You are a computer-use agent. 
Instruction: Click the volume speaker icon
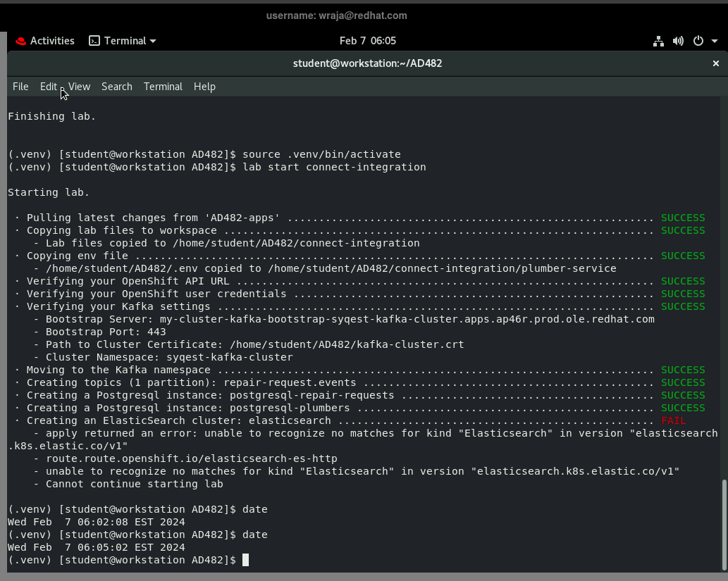pos(678,41)
